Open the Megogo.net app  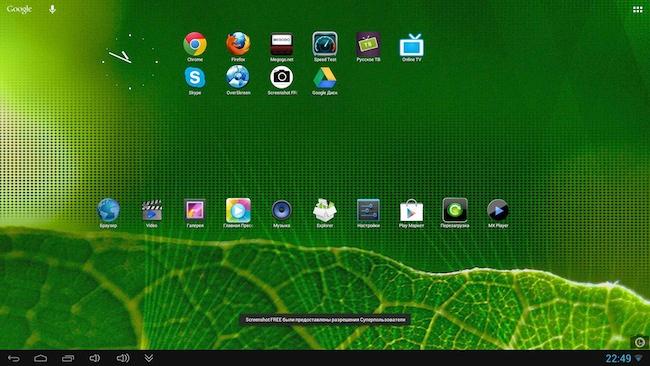281,44
